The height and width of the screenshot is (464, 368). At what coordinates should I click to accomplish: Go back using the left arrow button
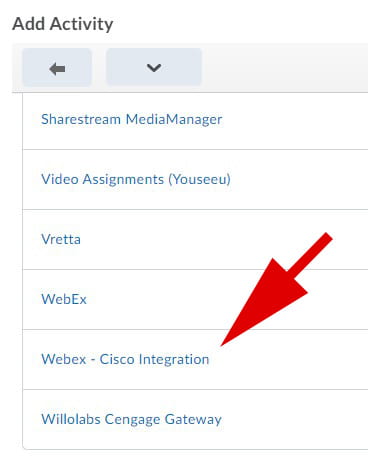57,68
